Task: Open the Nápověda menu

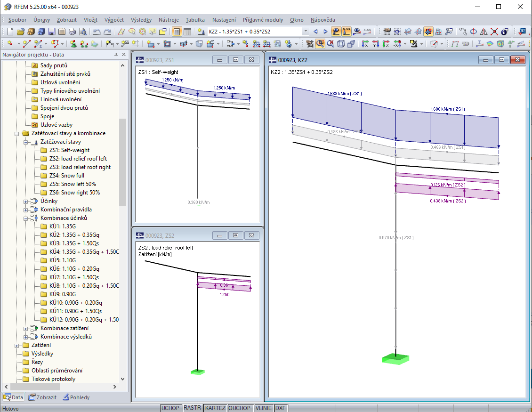Action: point(322,20)
